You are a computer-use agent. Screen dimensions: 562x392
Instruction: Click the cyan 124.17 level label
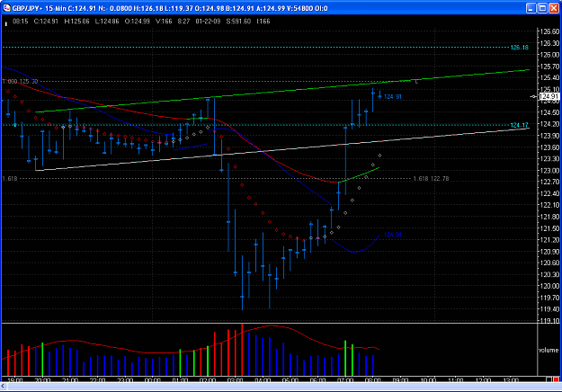[x=520, y=125]
